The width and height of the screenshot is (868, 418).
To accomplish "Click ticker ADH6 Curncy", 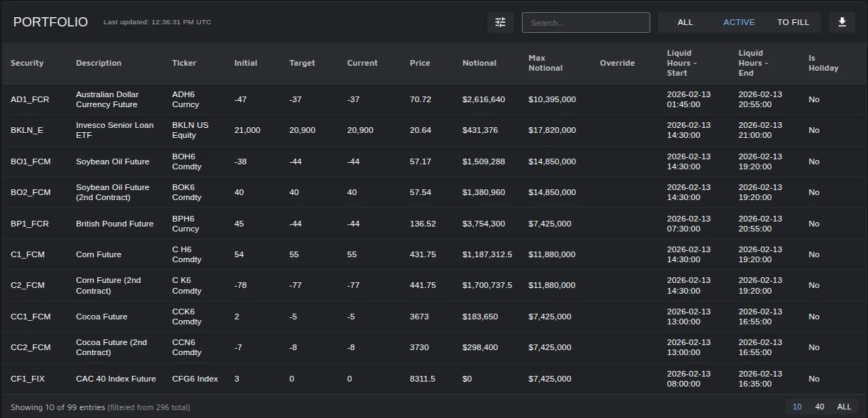I will [x=186, y=99].
